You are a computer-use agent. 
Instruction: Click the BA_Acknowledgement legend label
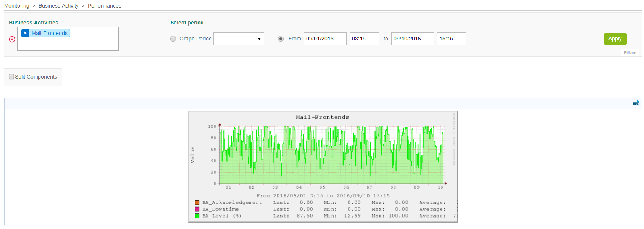coord(232,203)
